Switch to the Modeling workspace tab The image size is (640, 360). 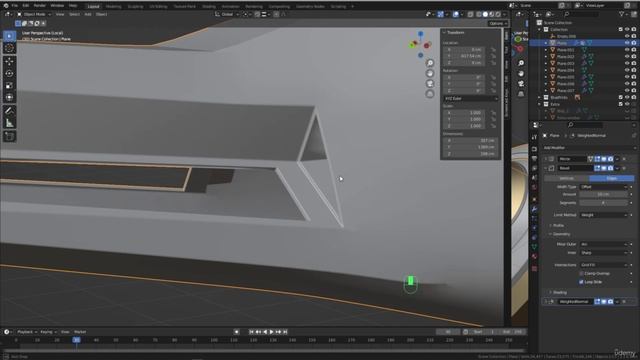coord(113,7)
